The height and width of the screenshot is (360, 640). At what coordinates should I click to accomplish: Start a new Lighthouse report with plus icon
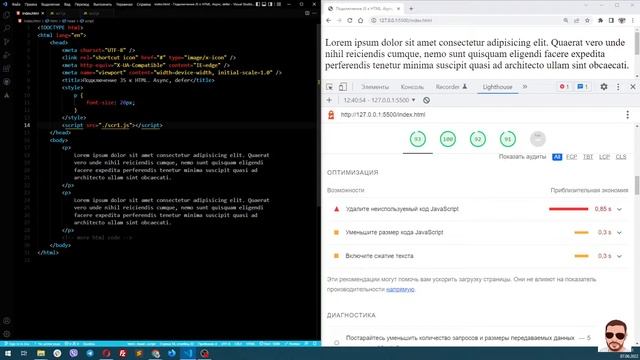pyautogui.click(x=329, y=100)
